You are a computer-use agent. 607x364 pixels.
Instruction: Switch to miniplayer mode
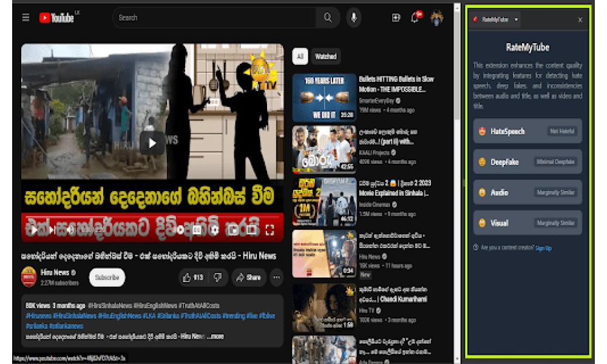pyautogui.click(x=233, y=230)
